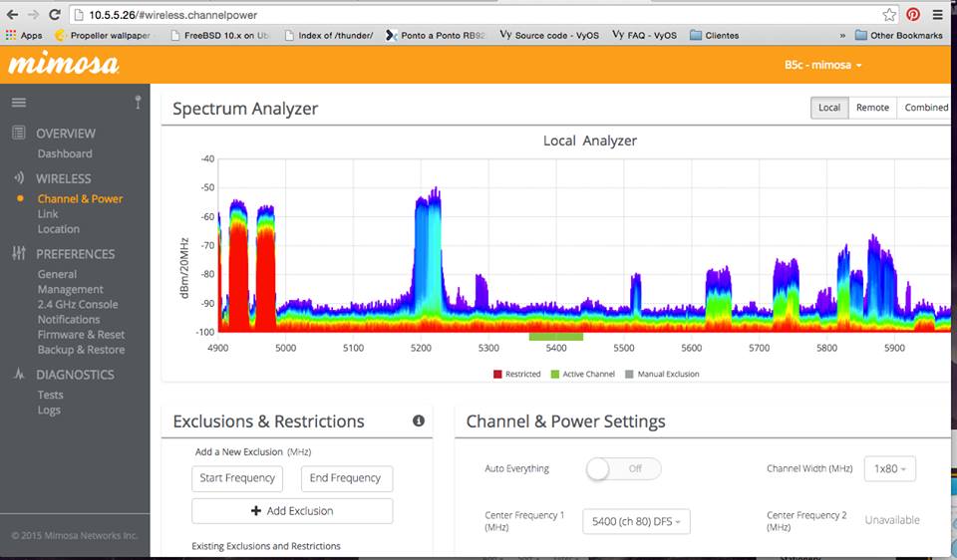The width and height of the screenshot is (957, 560).
Task: Click the Add Exclusion button
Action: coord(292,511)
